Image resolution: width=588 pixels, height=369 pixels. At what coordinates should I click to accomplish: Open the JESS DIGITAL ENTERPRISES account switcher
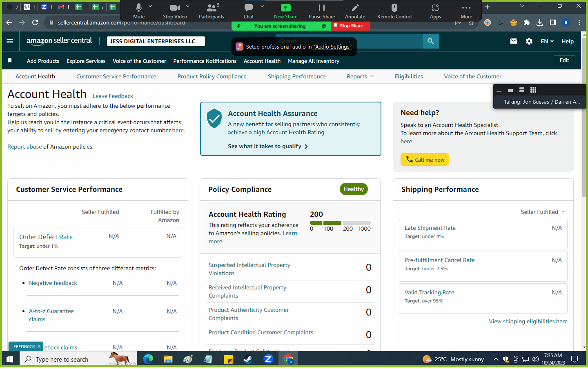coord(156,41)
